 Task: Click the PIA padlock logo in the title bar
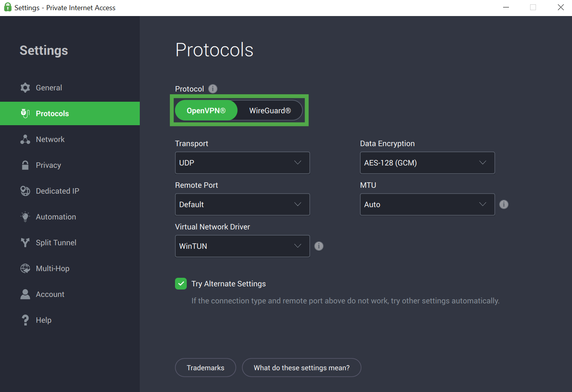click(7, 7)
